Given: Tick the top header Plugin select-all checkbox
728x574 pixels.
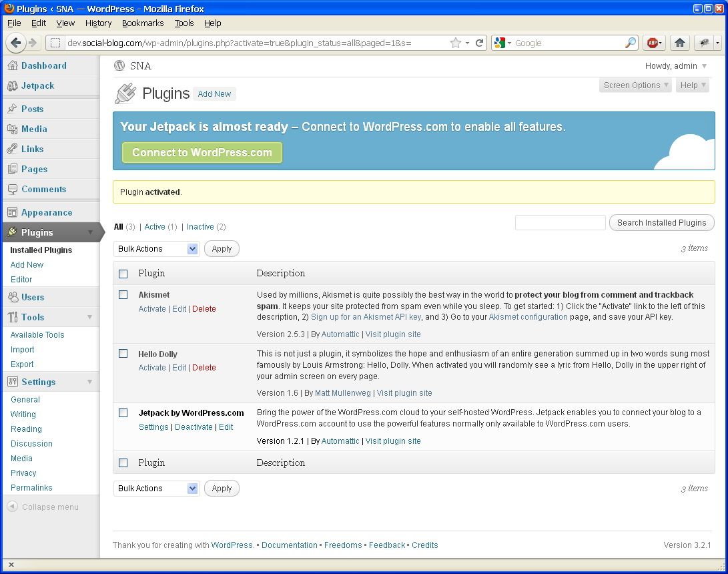Looking at the screenshot, I should (x=123, y=274).
